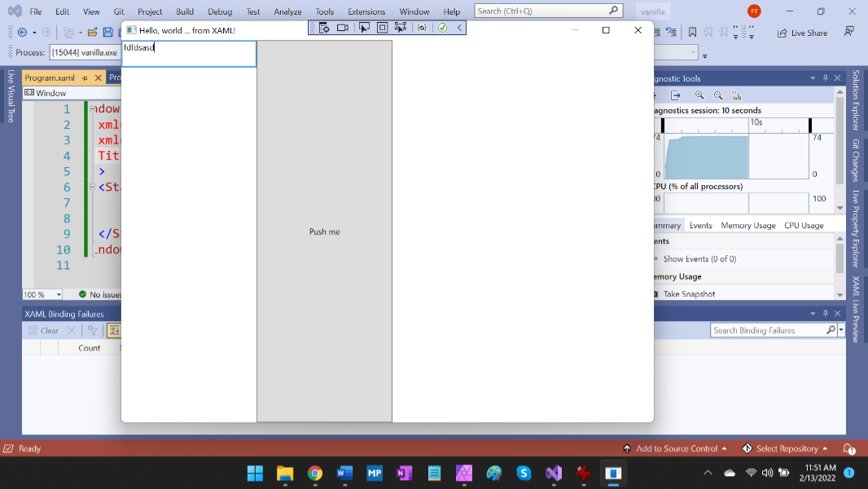Open the Visual Studio taskbar icon

554,473
